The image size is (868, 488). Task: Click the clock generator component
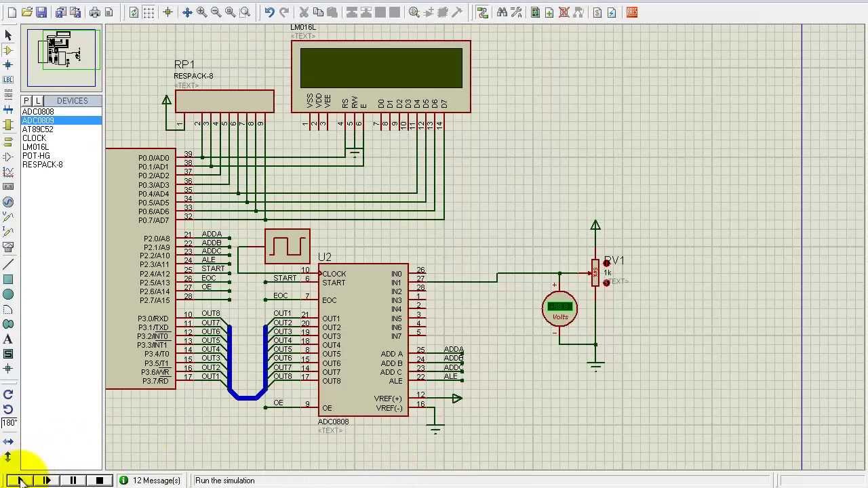[288, 246]
